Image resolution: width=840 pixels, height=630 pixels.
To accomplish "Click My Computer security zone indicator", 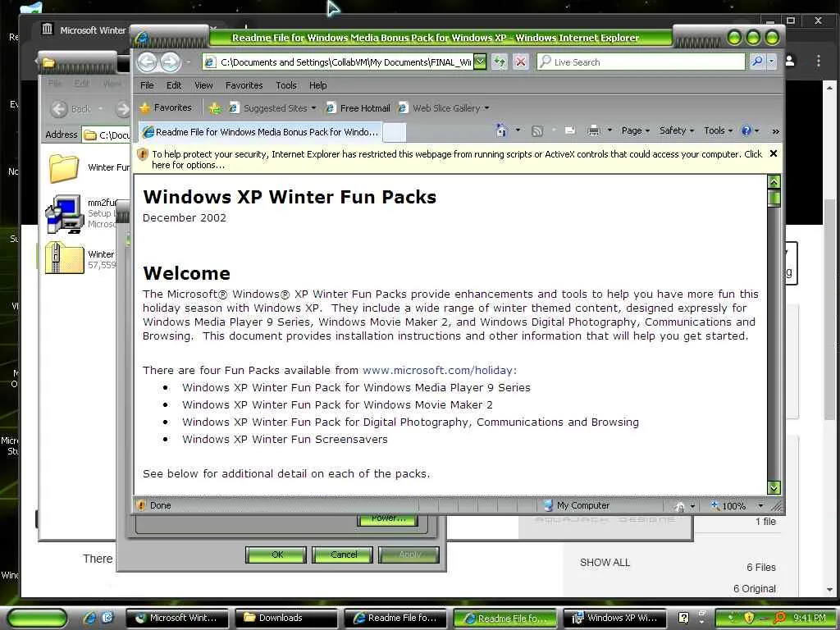I will (x=577, y=505).
